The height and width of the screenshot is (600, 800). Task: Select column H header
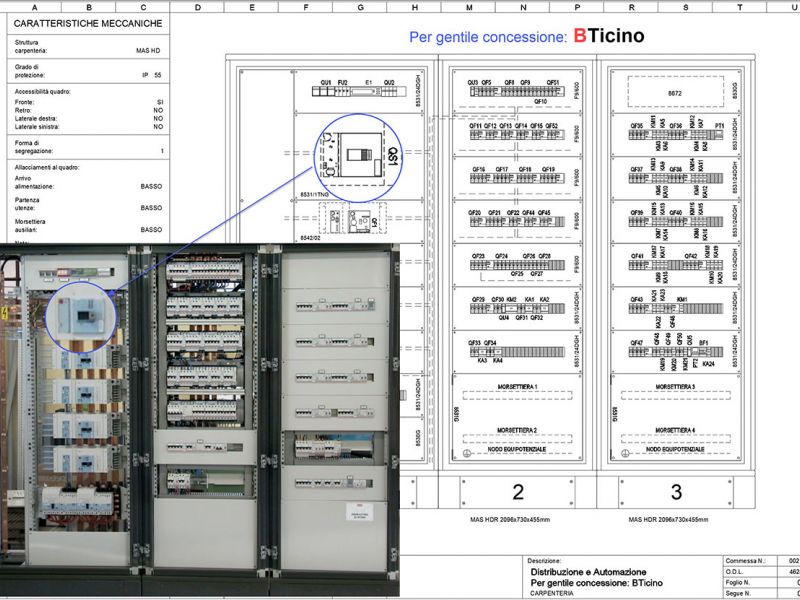point(414,8)
